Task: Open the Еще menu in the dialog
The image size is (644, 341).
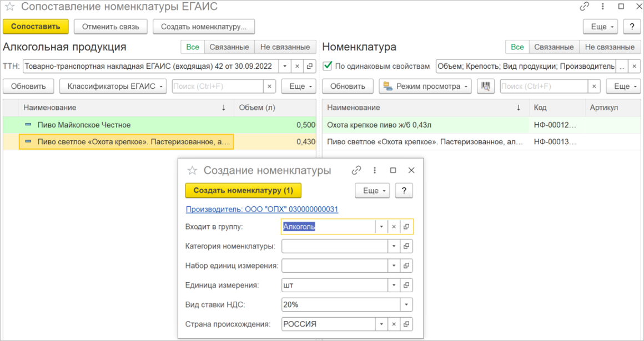Action: pos(372,191)
